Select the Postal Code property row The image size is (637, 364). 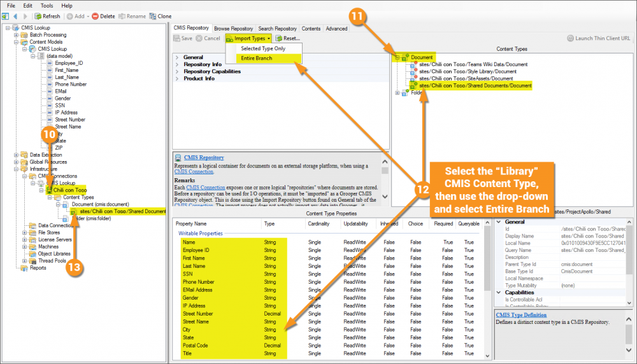[331, 346]
